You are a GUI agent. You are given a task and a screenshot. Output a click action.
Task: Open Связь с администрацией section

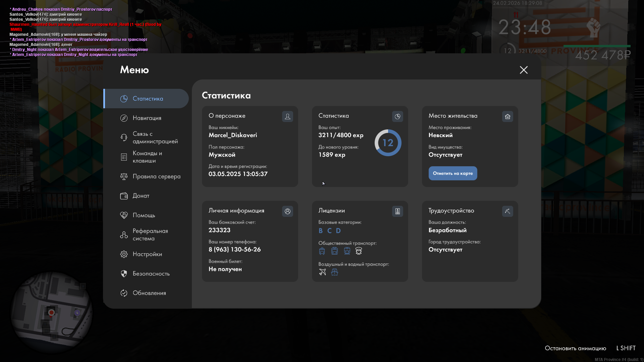pos(155,137)
